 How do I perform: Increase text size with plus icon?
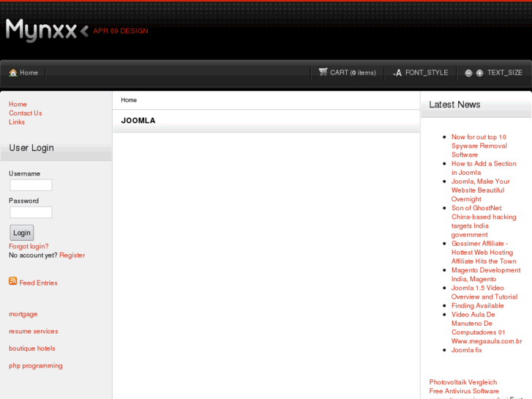(x=480, y=73)
